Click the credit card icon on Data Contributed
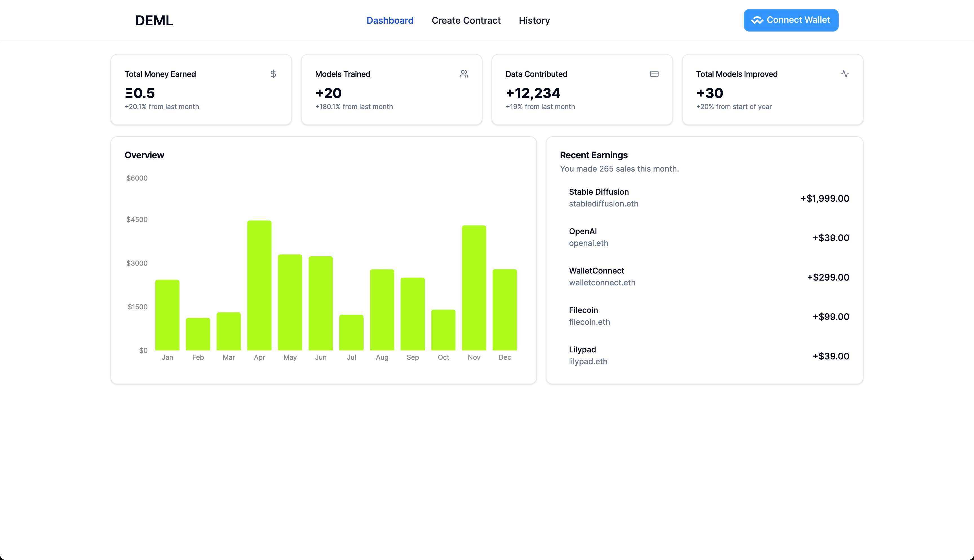Image resolution: width=974 pixels, height=560 pixels. [x=654, y=74]
